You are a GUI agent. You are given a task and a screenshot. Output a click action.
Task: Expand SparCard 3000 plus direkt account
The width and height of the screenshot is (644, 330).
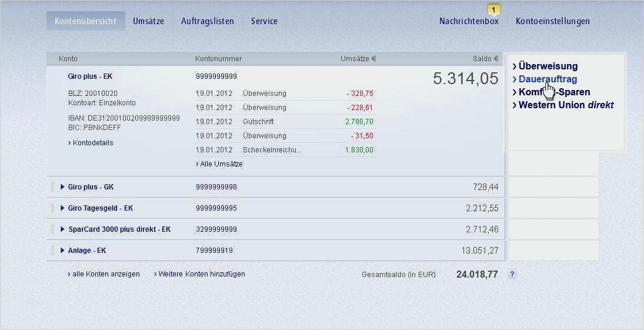click(63, 229)
